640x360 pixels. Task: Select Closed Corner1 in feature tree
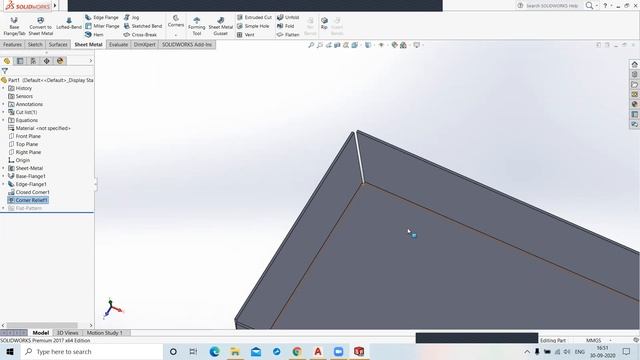[29, 192]
